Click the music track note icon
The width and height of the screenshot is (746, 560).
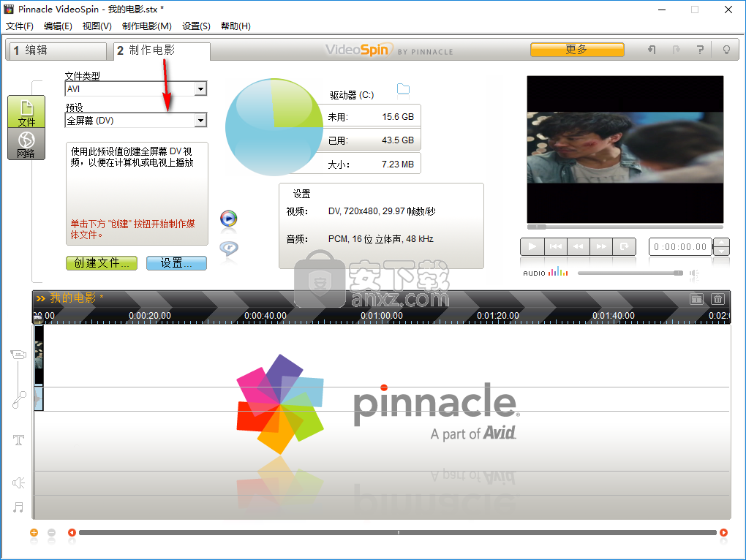(x=18, y=507)
